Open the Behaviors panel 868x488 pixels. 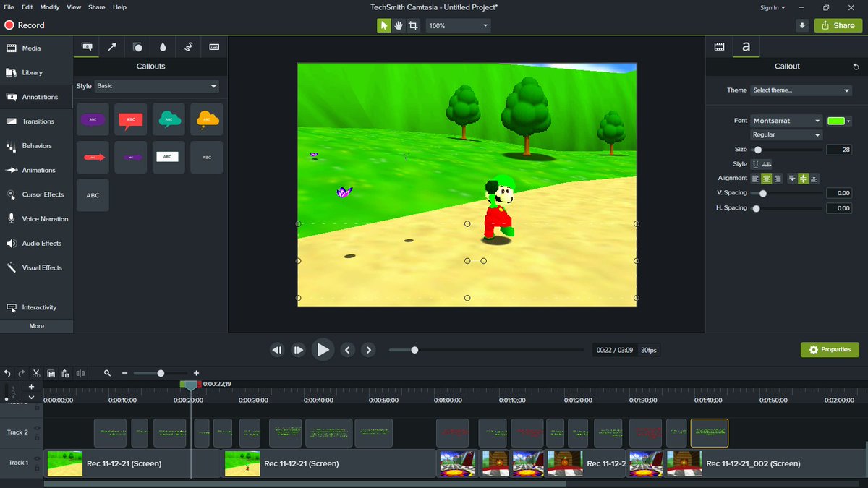coord(36,146)
